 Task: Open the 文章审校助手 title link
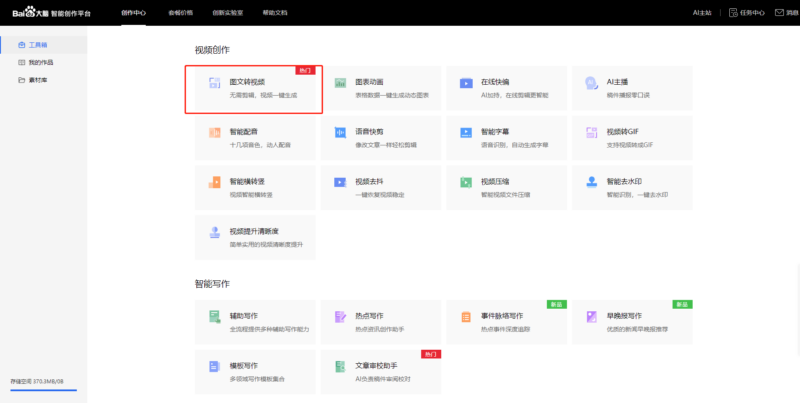376,366
